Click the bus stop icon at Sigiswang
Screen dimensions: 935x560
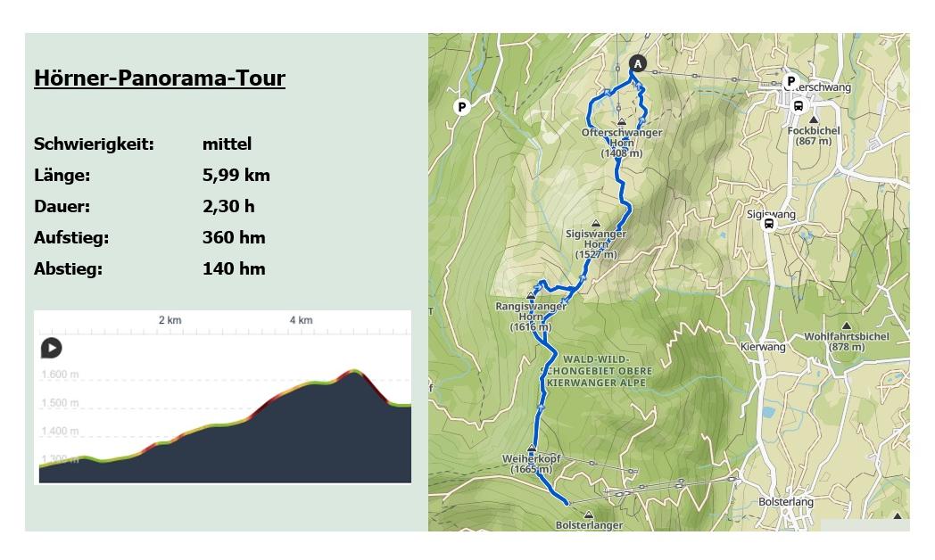tap(769, 224)
